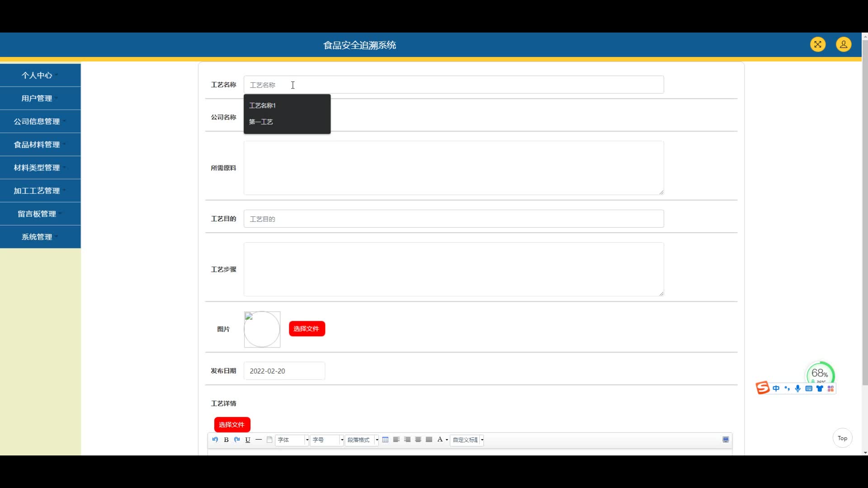Insert a table using the table icon
868x488 pixels.
(385, 440)
